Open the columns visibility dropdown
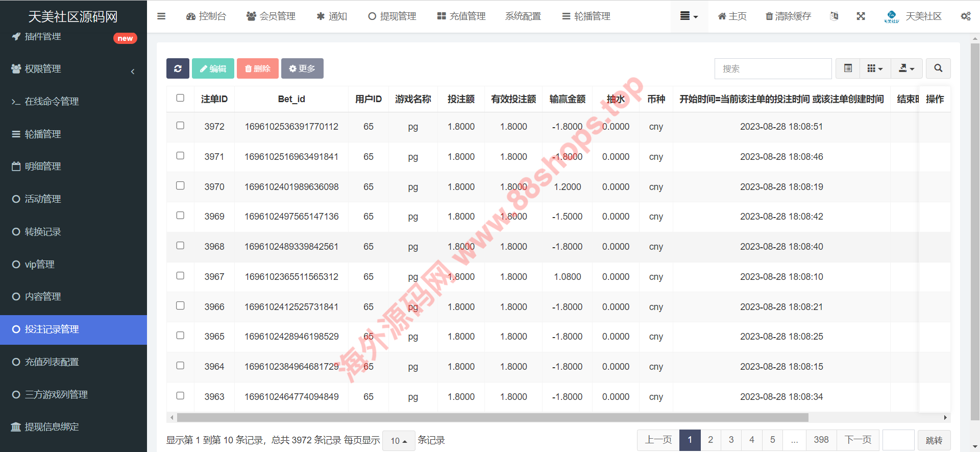Screen dimensions: 980x452 pyautogui.click(x=875, y=68)
